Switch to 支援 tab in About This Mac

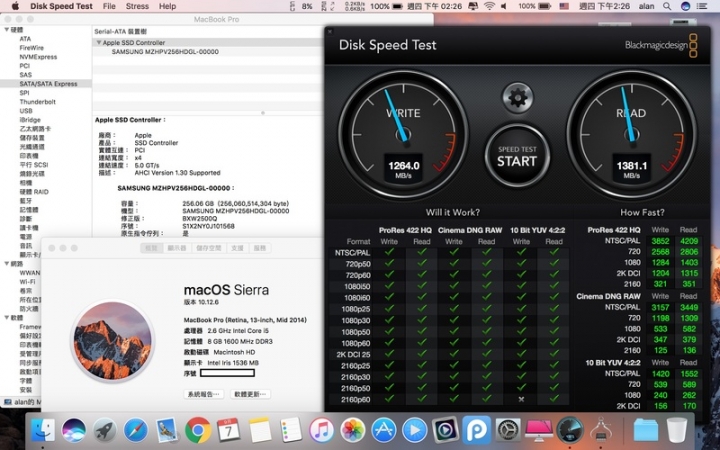coord(237,248)
